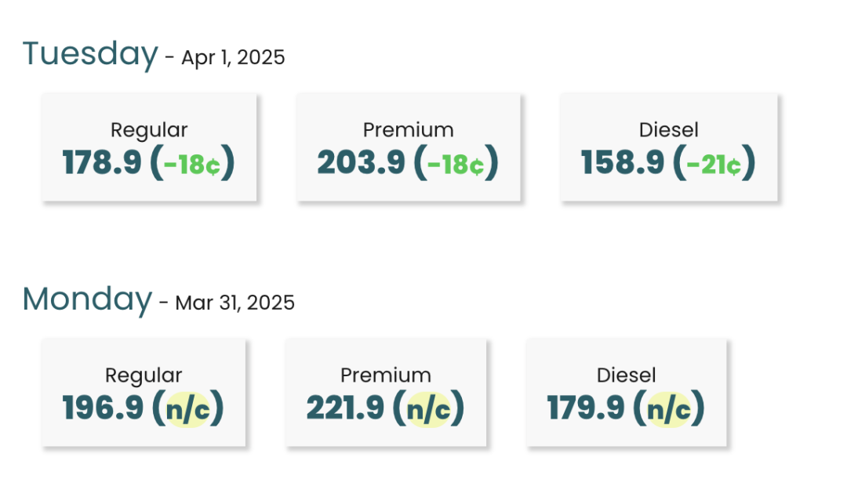Click Tuesday Premium price 203.9
This screenshot has width=847, height=504.
coord(361,162)
